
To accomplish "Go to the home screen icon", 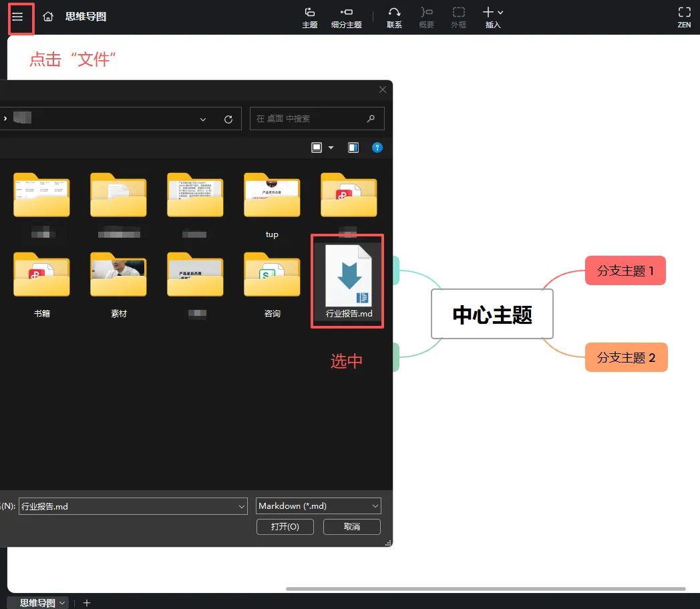I will coord(48,17).
